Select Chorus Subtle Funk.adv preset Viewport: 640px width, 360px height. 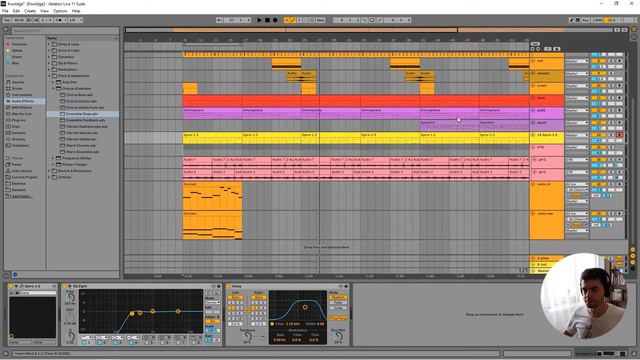(x=85, y=107)
